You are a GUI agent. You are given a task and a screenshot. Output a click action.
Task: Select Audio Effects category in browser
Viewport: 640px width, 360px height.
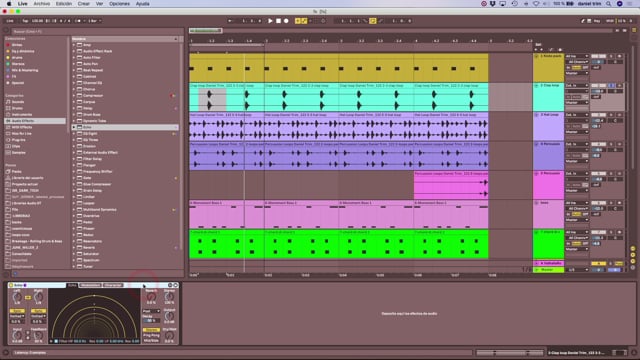(35, 121)
